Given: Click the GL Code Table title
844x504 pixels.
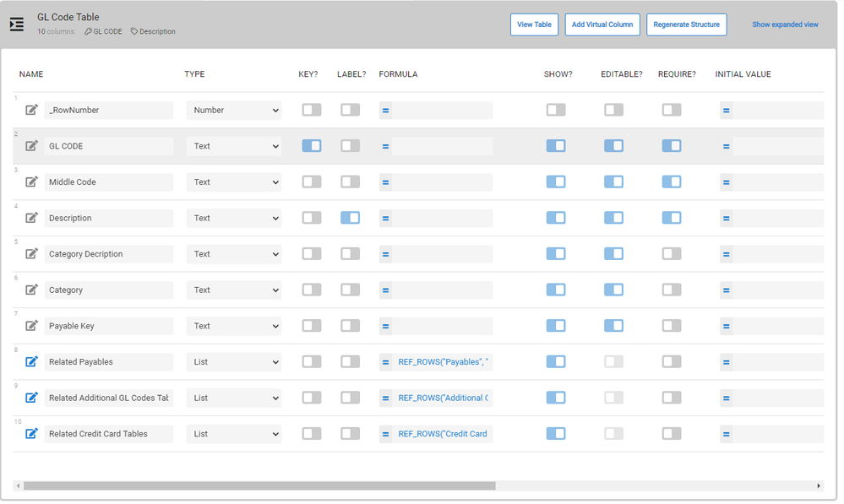Looking at the screenshot, I should [68, 17].
